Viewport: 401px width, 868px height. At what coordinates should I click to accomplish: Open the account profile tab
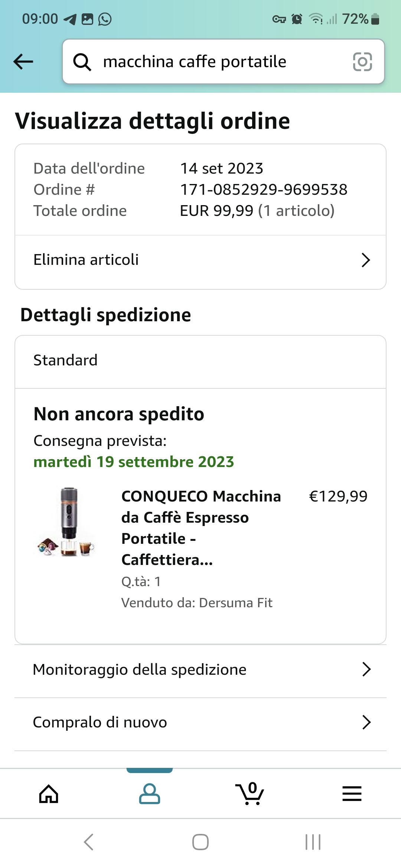pos(149,794)
